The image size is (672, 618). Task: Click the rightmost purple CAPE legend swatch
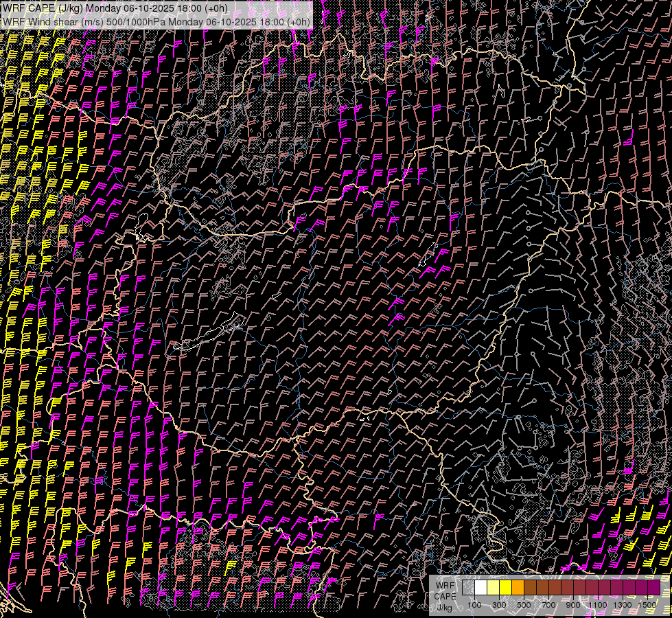653,588
